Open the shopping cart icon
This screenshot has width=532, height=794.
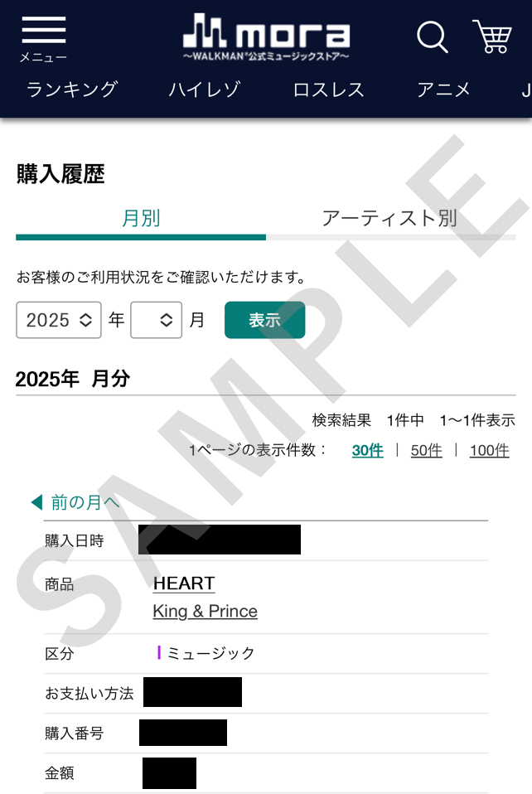[x=491, y=36]
